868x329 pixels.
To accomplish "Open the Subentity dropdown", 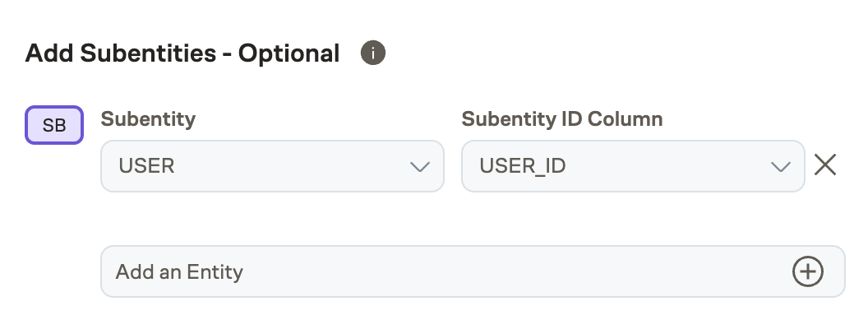I will [x=272, y=166].
